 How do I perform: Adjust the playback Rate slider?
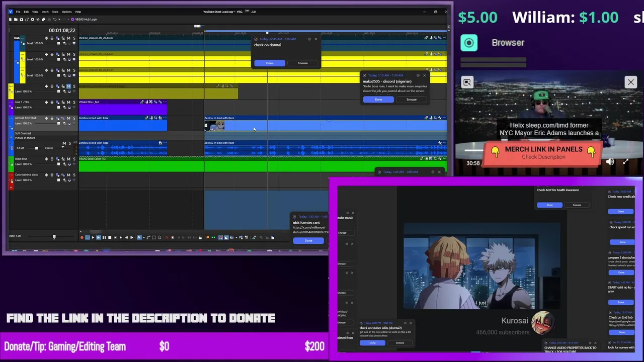54,236
